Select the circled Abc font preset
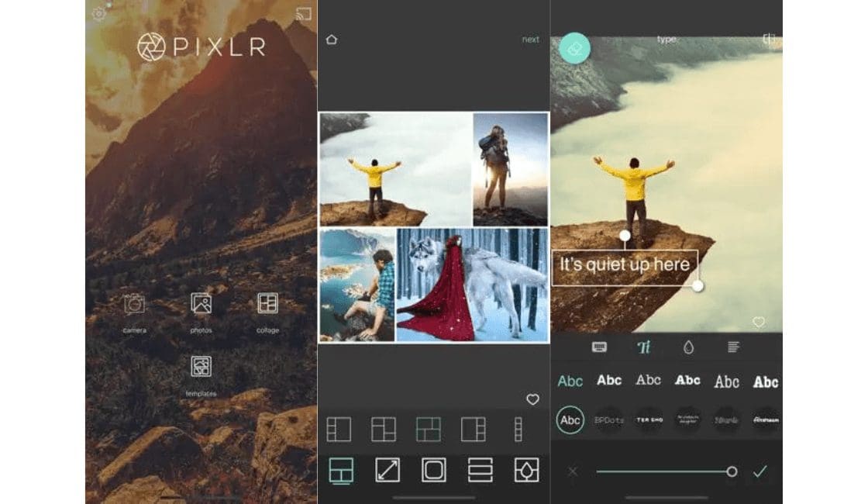 tap(570, 420)
